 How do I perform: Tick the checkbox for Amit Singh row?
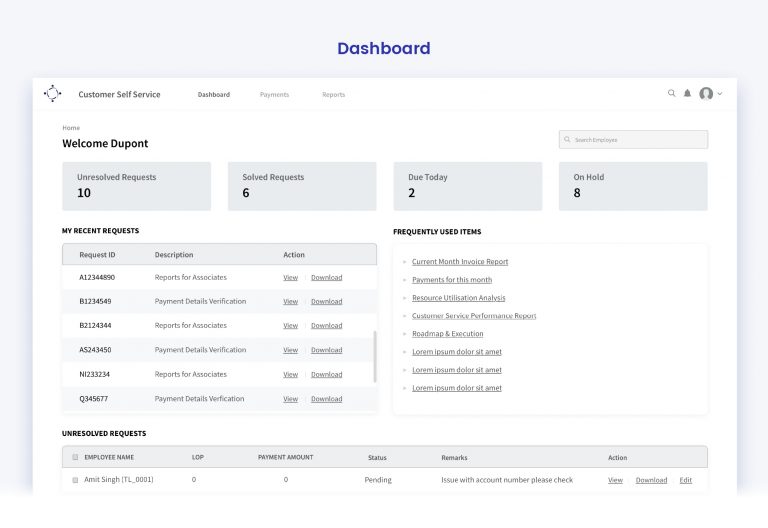[75, 480]
